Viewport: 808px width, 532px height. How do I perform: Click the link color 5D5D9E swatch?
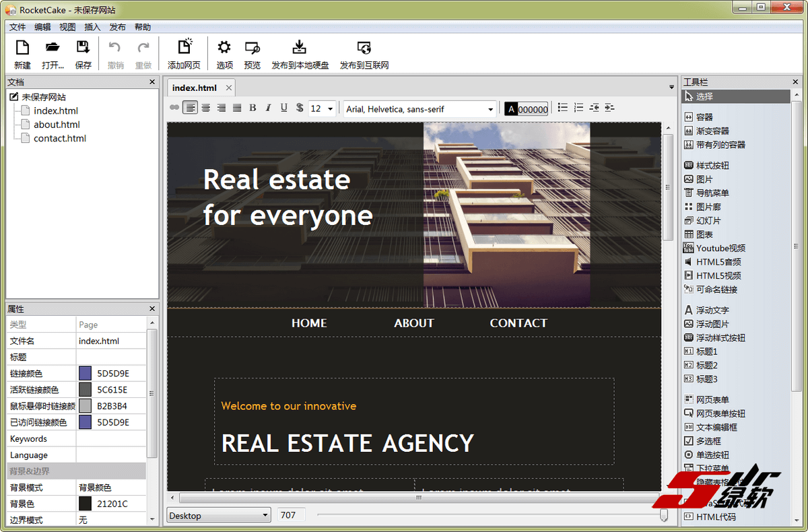85,373
